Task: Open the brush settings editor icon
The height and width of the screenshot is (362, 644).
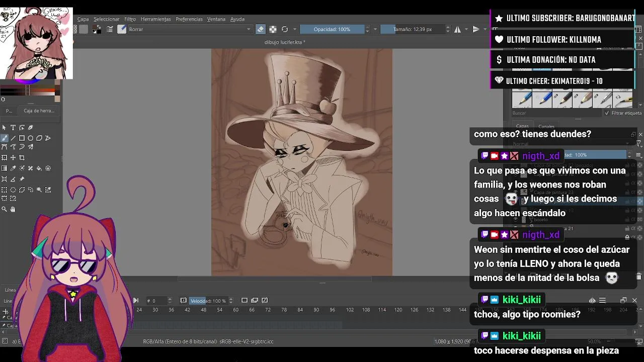Action: pos(110,29)
